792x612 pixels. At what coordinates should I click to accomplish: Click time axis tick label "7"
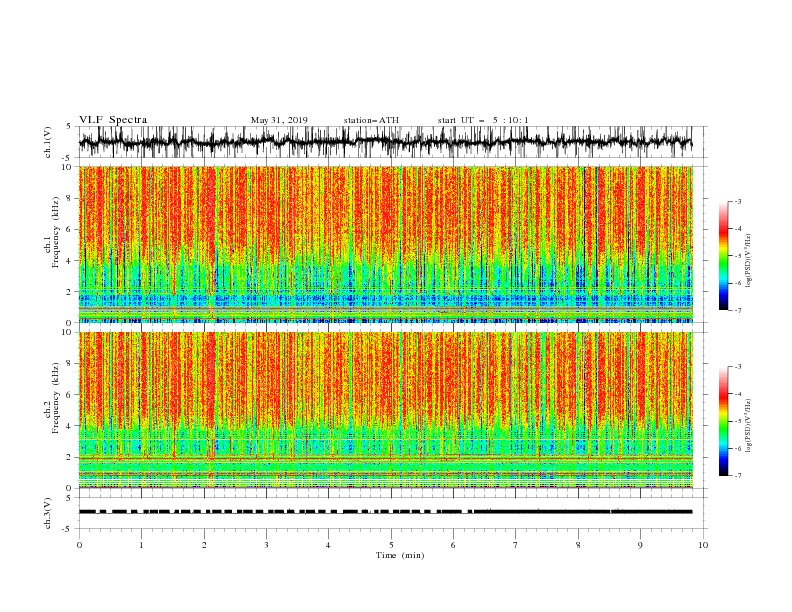[x=516, y=545]
